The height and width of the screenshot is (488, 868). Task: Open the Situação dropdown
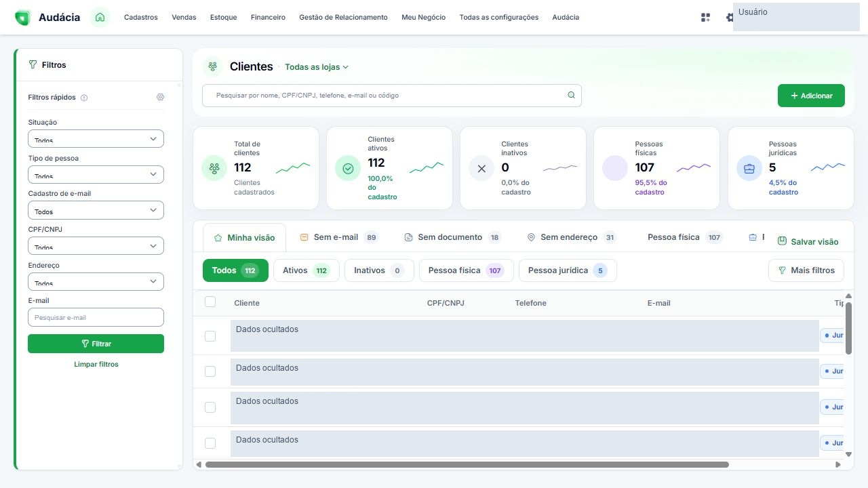(x=96, y=138)
